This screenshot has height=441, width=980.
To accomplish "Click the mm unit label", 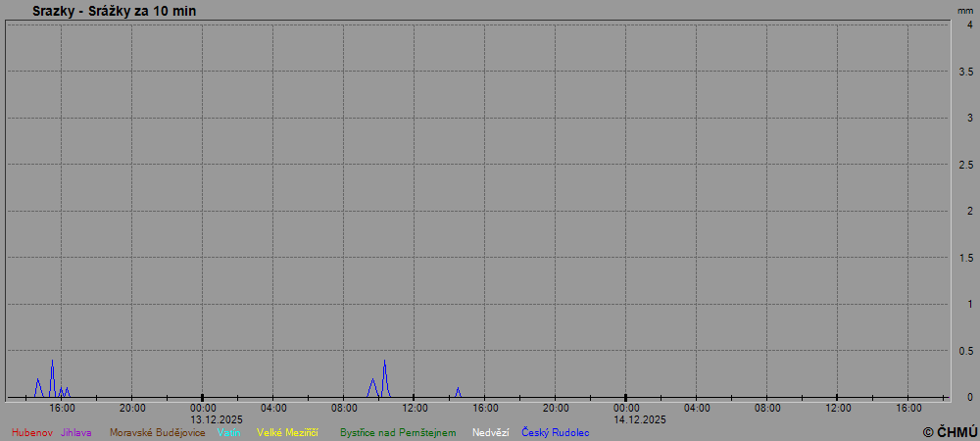I will [965, 10].
